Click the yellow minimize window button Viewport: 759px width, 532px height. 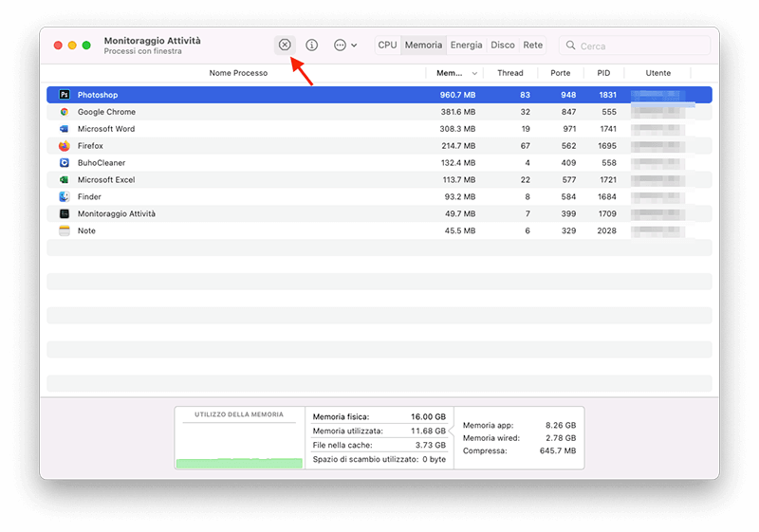pyautogui.click(x=72, y=45)
